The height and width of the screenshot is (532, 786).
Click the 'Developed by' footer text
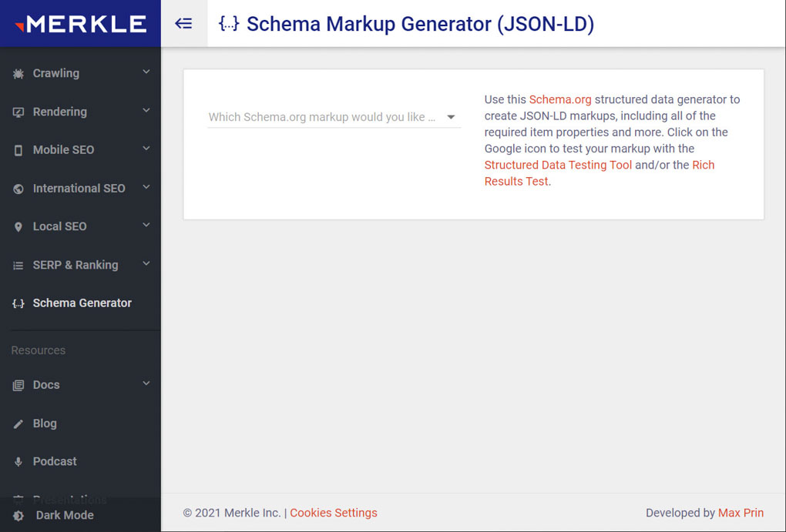(x=680, y=513)
